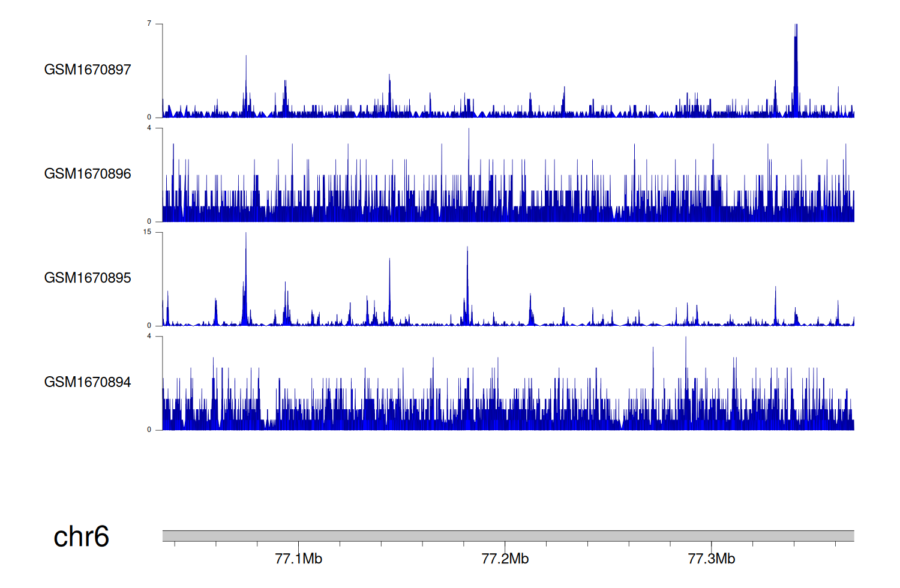Click y-axis maximum 4 on GSM1670894 track
The width and height of the screenshot is (900, 588).
(x=149, y=336)
